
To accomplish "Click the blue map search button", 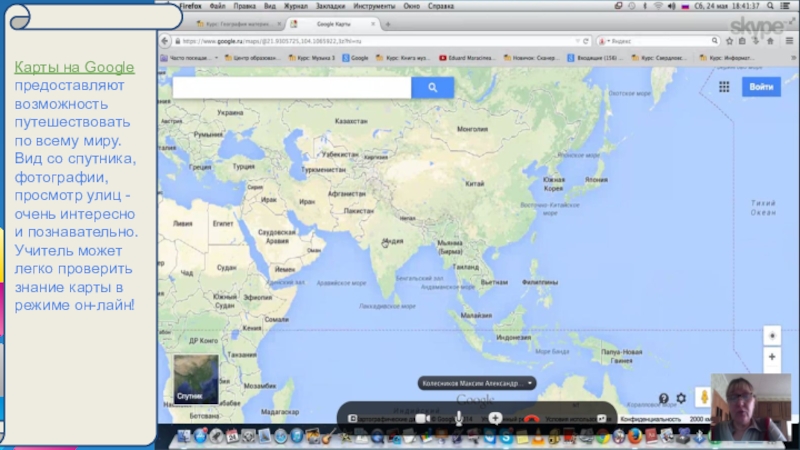I will tap(433, 88).
